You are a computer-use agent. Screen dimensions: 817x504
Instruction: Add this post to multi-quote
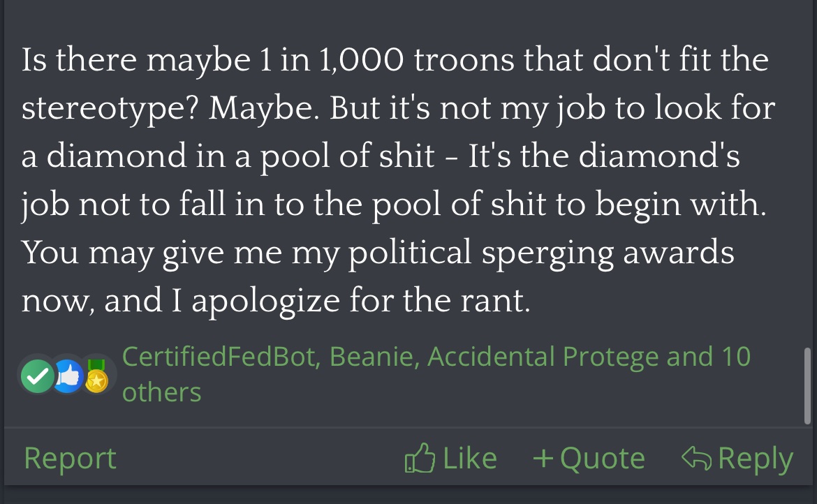pos(589,459)
